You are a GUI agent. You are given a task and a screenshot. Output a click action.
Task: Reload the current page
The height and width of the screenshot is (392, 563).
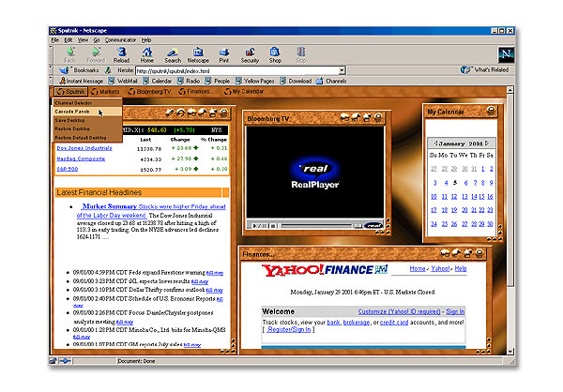pyautogui.click(x=121, y=55)
